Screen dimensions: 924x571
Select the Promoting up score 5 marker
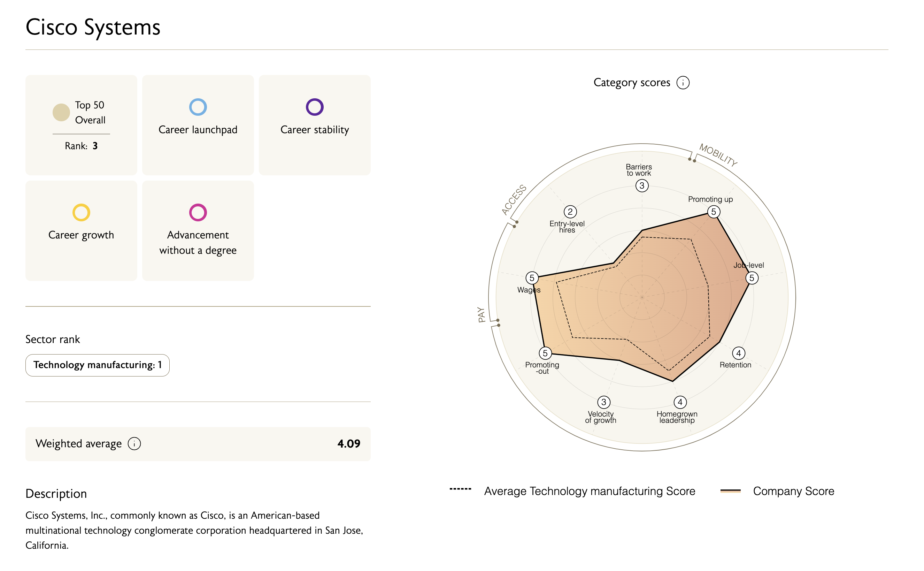714,212
